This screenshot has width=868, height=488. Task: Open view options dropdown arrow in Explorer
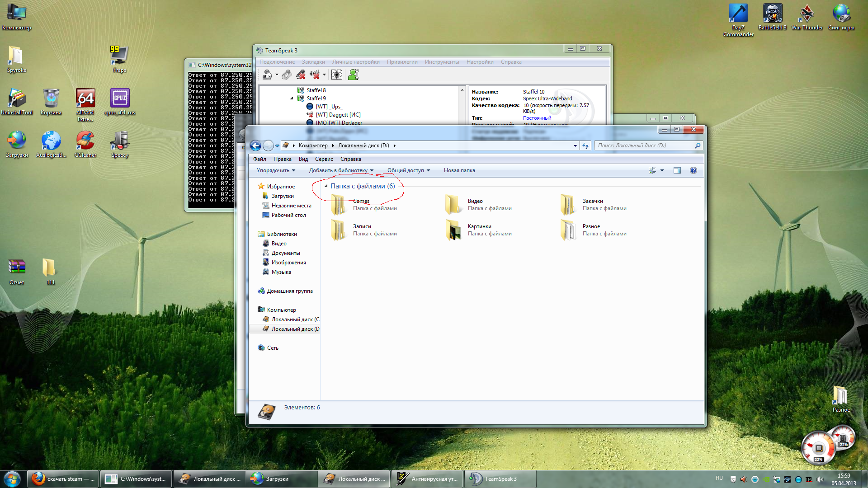pos(662,170)
